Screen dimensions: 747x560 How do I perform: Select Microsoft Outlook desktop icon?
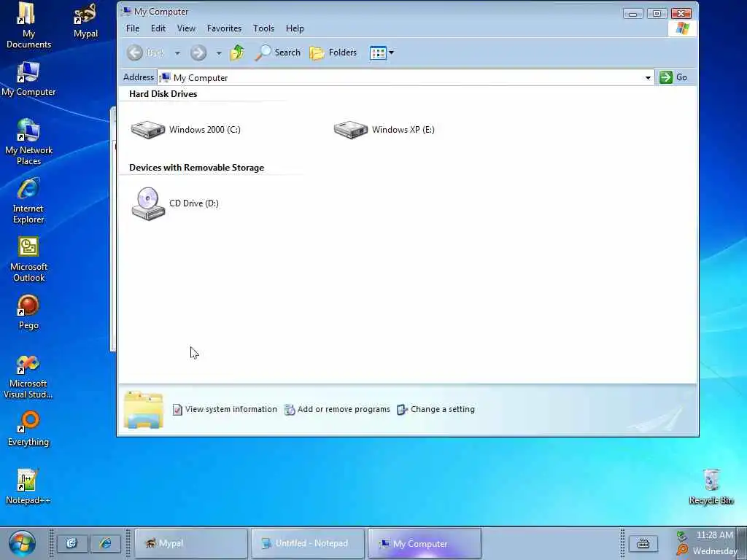pyautogui.click(x=28, y=260)
